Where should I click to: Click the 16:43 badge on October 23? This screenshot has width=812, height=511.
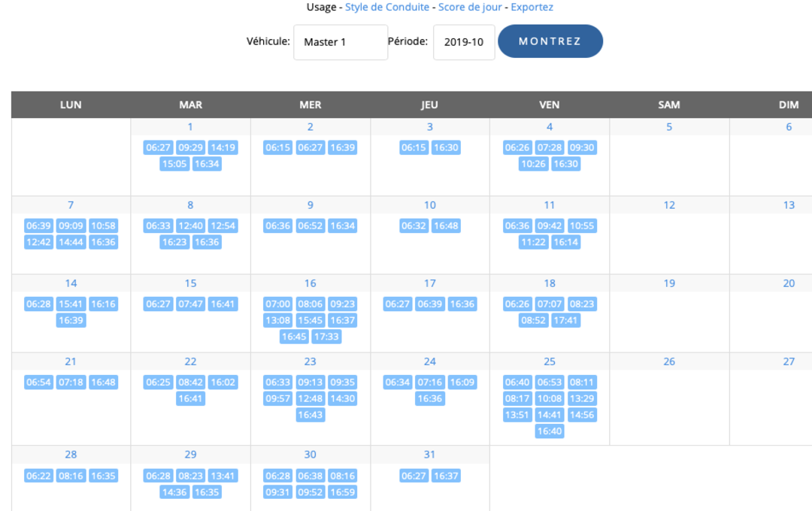[x=310, y=415]
